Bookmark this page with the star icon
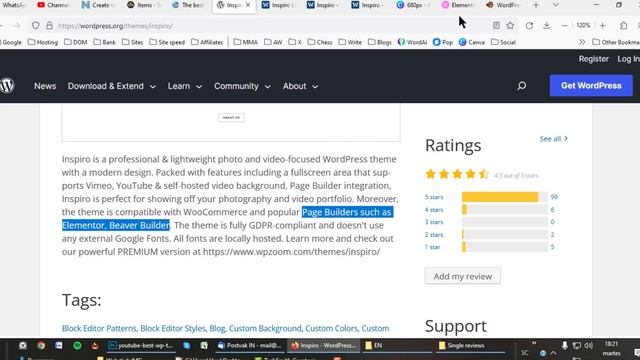 pos(510,25)
